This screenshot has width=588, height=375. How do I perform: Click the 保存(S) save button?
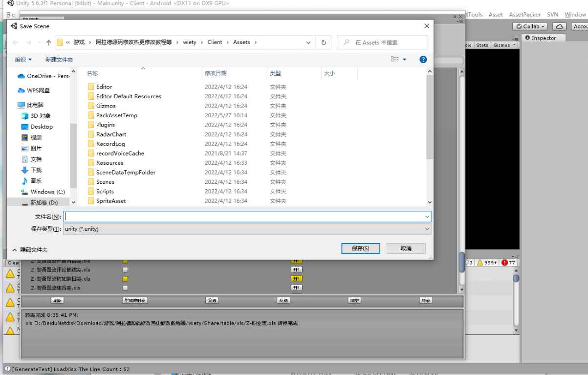pyautogui.click(x=360, y=248)
